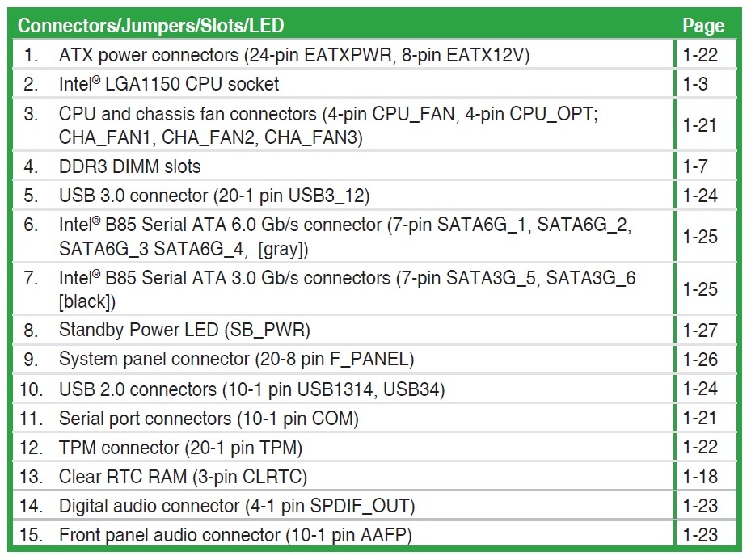Click the Connectors/Jumpers/Slots/LED column header
The height and width of the screenshot is (560, 751).
[x=151, y=25]
